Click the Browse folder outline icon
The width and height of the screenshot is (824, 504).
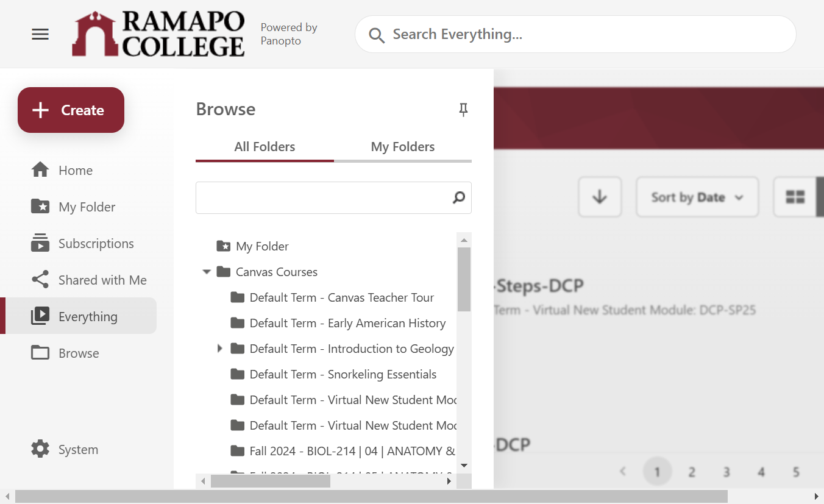[40, 353]
